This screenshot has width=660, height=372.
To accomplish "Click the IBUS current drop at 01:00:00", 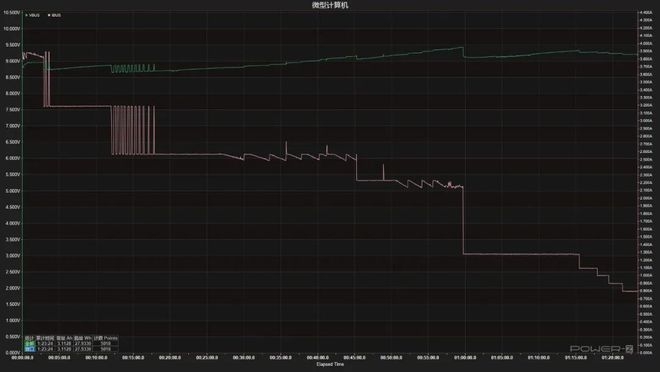I will point(463,221).
